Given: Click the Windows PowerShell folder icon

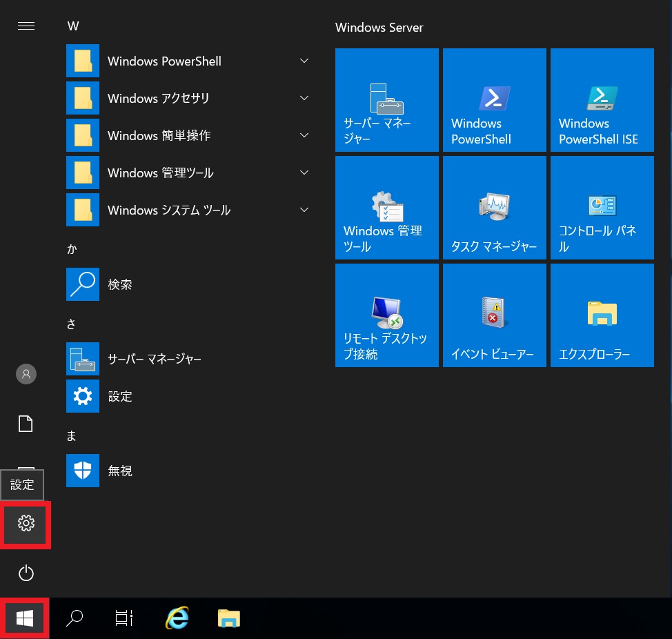Looking at the screenshot, I should (83, 61).
